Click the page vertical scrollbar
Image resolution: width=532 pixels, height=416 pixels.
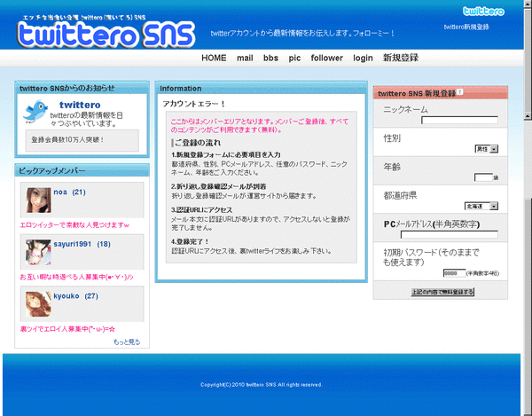tap(528, 208)
